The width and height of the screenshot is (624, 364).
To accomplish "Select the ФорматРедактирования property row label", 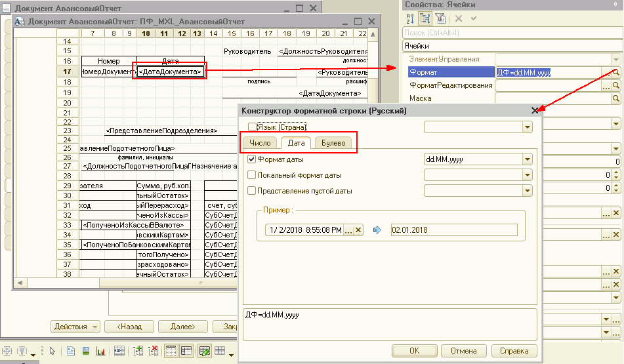I will coord(451,85).
